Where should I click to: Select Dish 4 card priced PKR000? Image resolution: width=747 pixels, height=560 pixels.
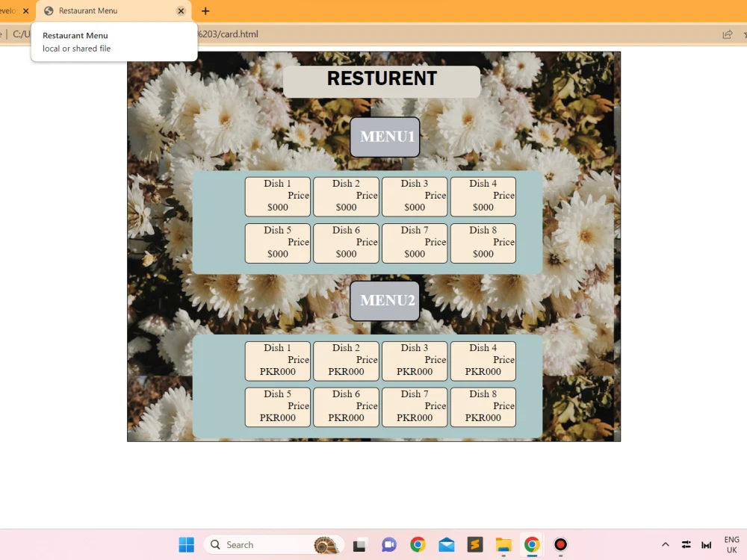coord(483,361)
